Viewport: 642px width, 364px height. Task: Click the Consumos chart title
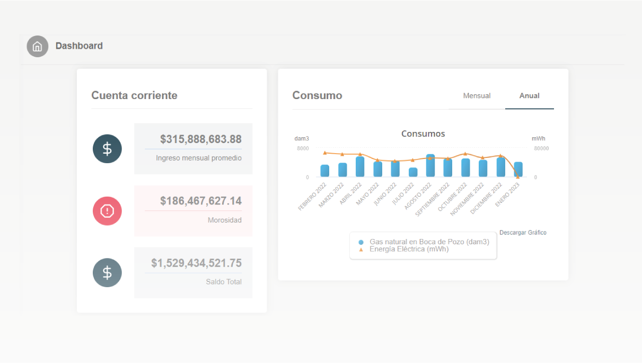click(423, 134)
